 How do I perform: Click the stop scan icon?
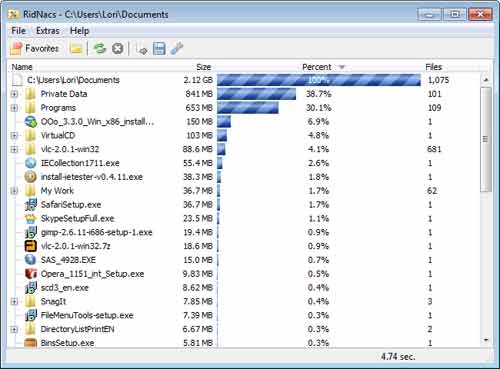[x=117, y=49]
